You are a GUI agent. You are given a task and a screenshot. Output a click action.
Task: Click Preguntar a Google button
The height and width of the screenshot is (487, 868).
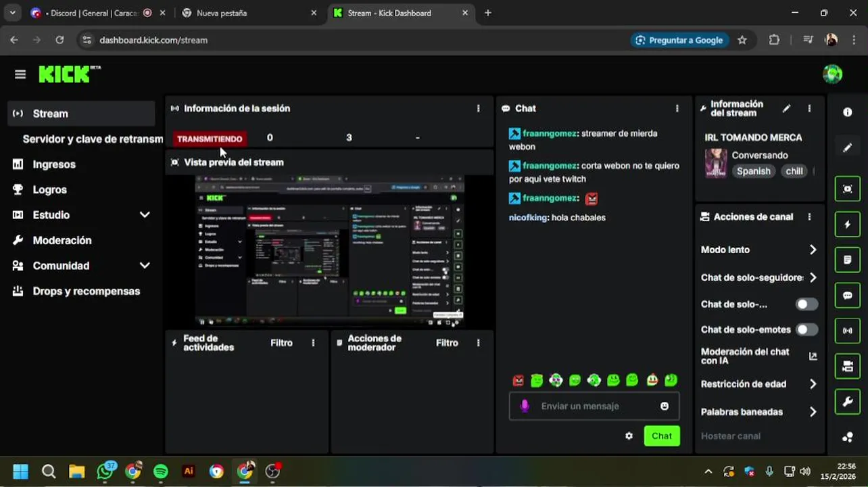click(679, 40)
